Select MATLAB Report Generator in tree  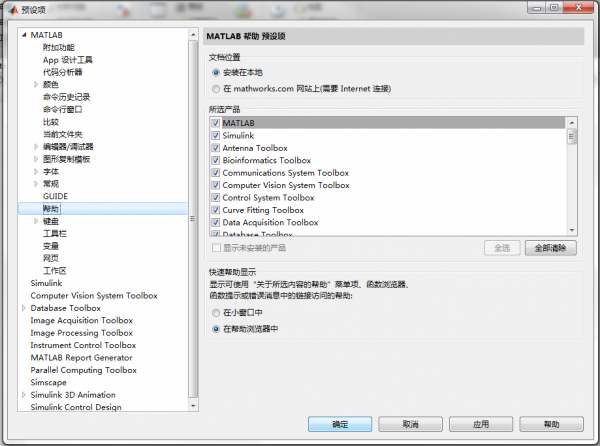click(82, 358)
